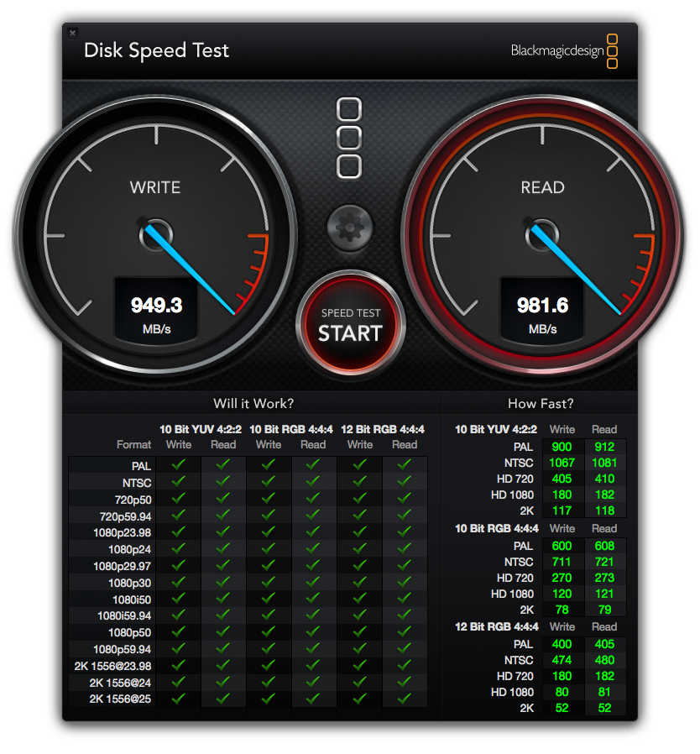Click YUV 2K write value 117

[562, 511]
